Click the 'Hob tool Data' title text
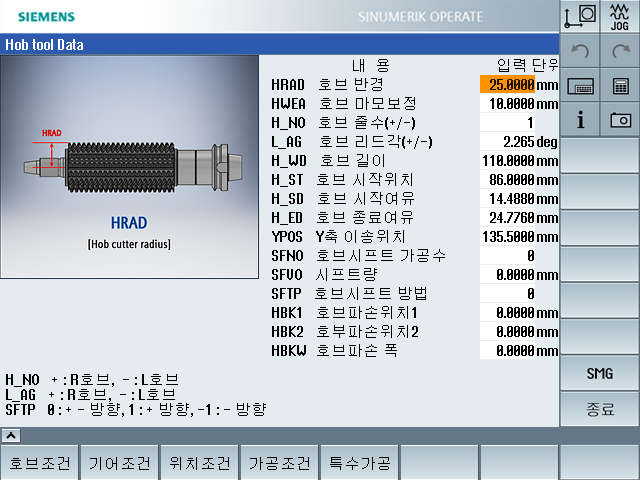 click(44, 44)
